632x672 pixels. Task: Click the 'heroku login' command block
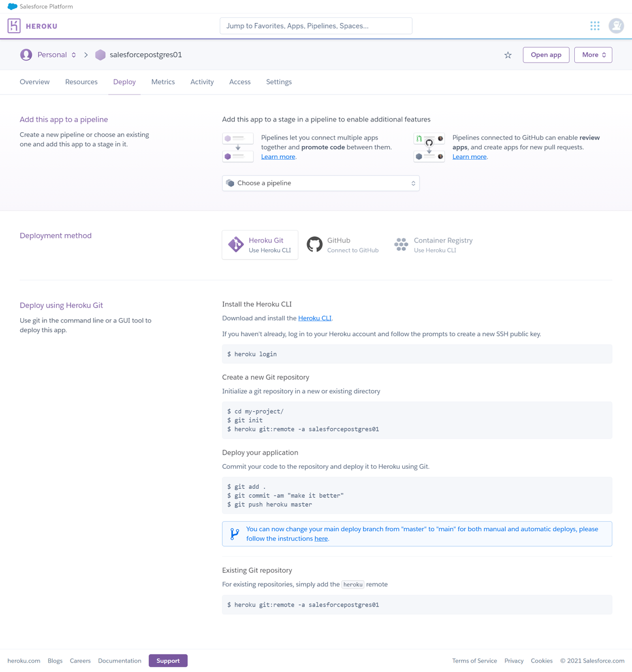pyautogui.click(x=417, y=354)
